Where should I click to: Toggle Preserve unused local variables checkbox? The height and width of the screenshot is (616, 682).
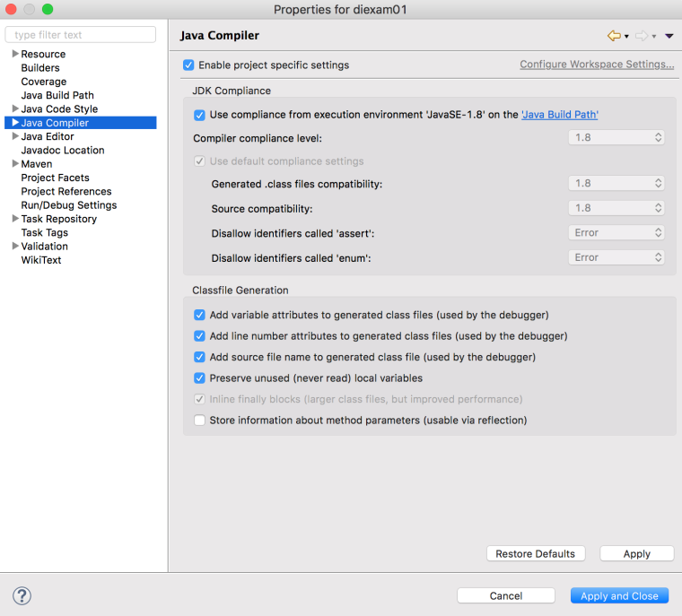click(199, 378)
